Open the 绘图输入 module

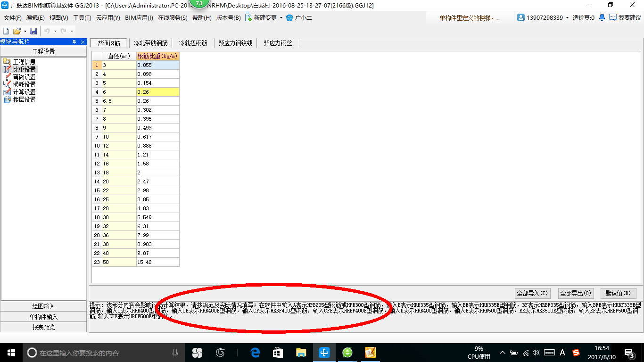click(x=43, y=306)
